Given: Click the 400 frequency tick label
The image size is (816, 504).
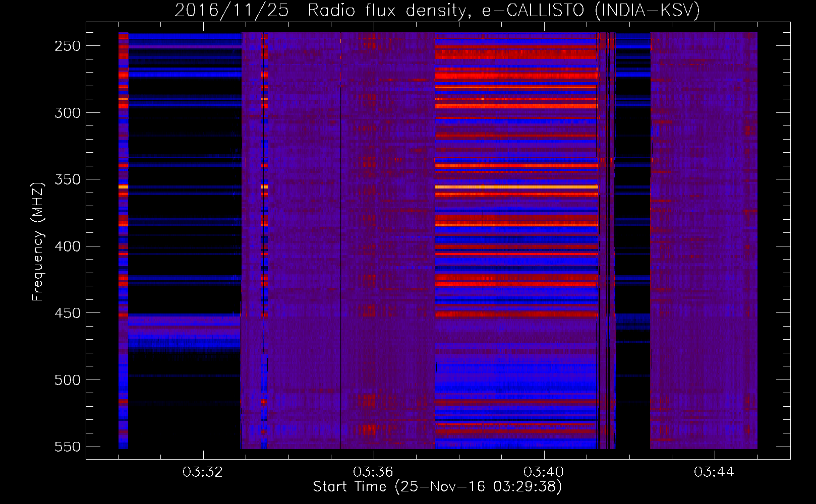Looking at the screenshot, I should 68,246.
